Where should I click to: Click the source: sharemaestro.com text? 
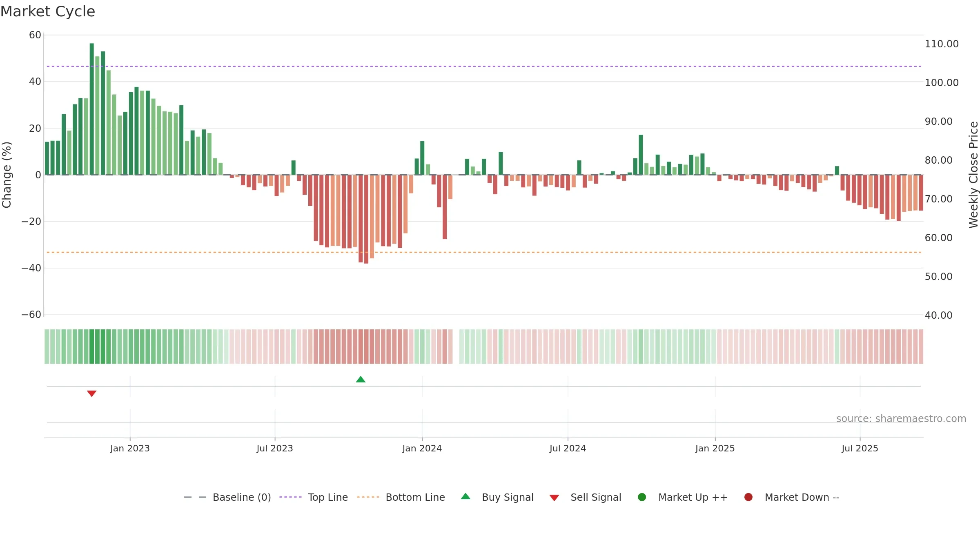[901, 419]
